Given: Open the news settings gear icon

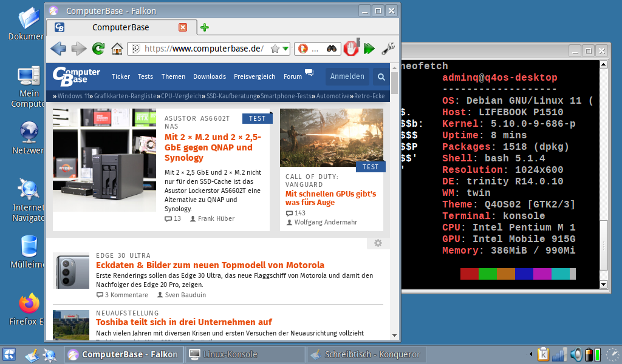Looking at the screenshot, I should coord(378,243).
